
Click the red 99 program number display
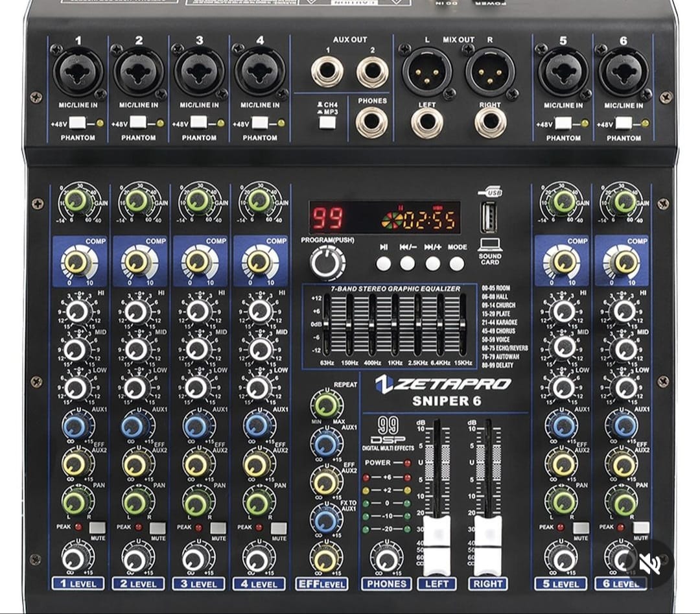pos(327,218)
